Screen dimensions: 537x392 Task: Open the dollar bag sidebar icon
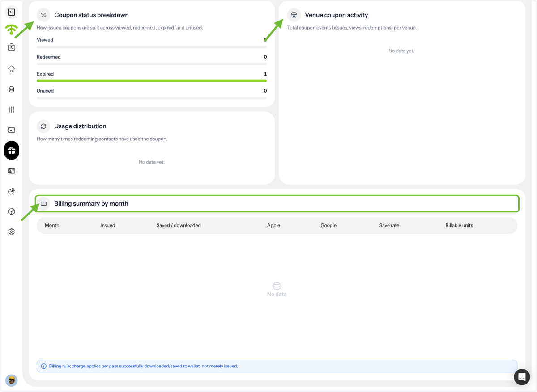tap(12, 47)
